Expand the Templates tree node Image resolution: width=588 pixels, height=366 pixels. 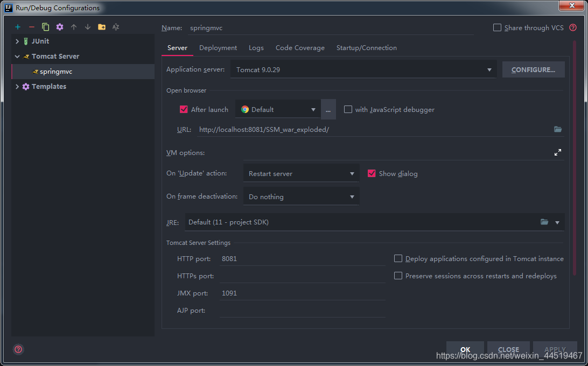click(x=17, y=87)
